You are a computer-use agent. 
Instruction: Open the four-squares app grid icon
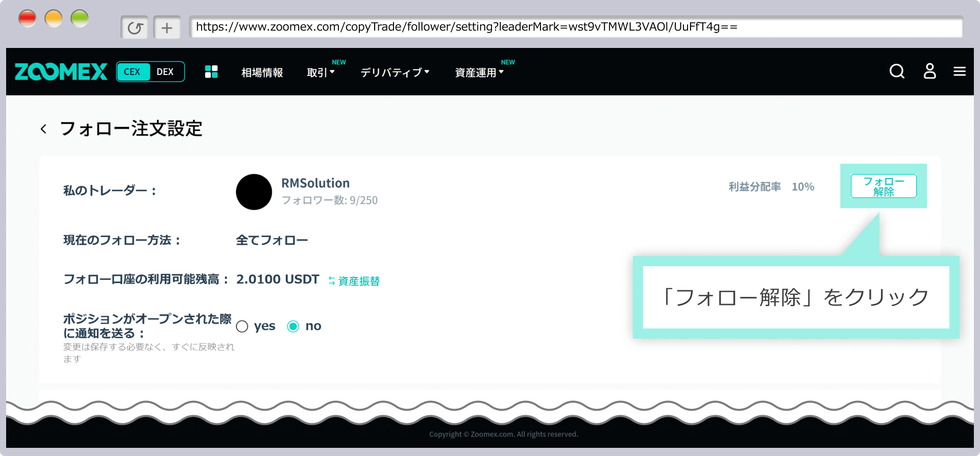tap(211, 72)
